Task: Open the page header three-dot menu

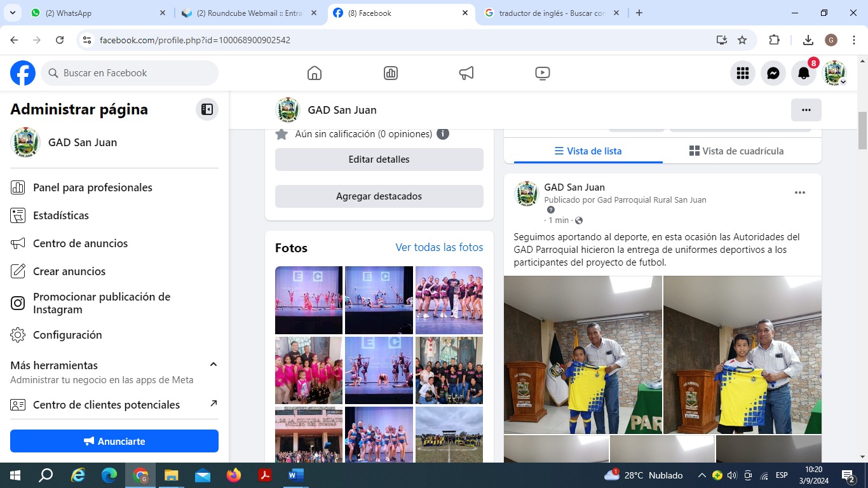Action: (806, 110)
